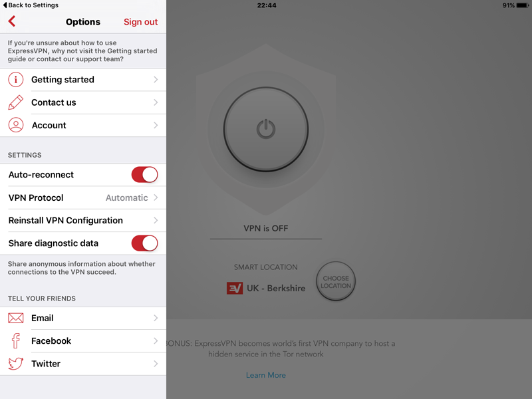Click the Sign out button
The height and width of the screenshot is (399, 532).
click(x=140, y=22)
